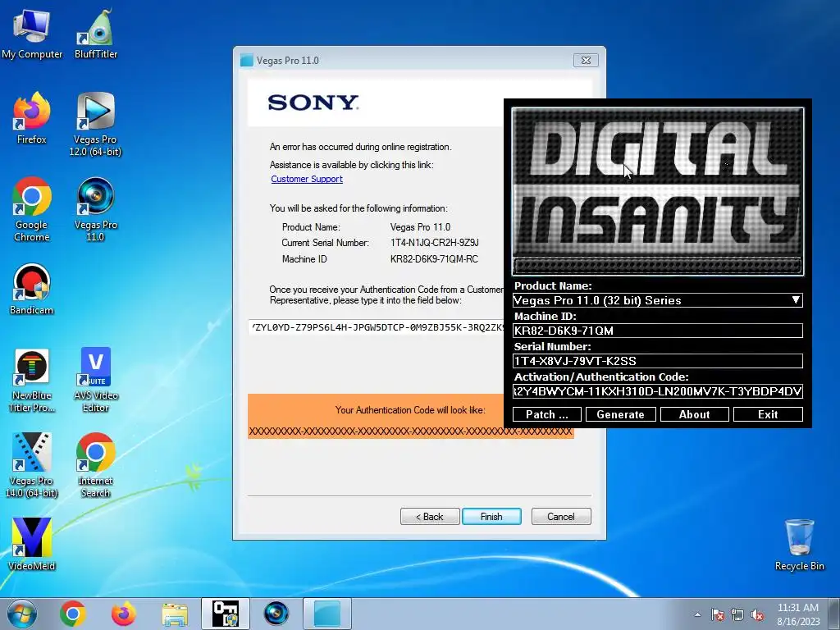The width and height of the screenshot is (840, 630).
Task: Launch NewBlue Titler Pro shortcut
Action: pos(32,381)
